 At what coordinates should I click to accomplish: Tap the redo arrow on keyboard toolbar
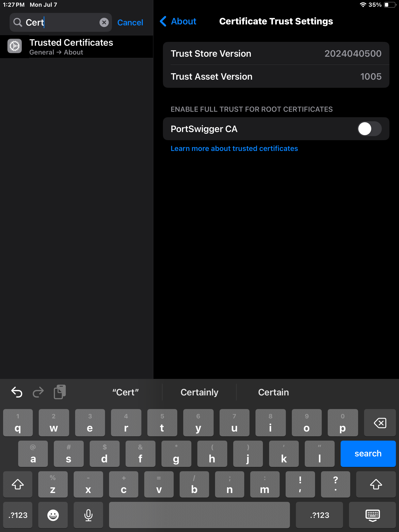click(38, 392)
